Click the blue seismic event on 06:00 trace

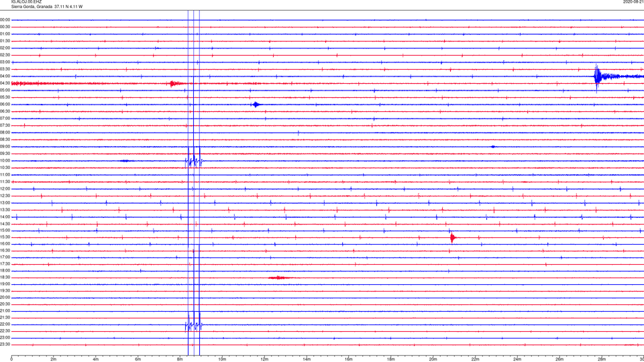tap(256, 105)
